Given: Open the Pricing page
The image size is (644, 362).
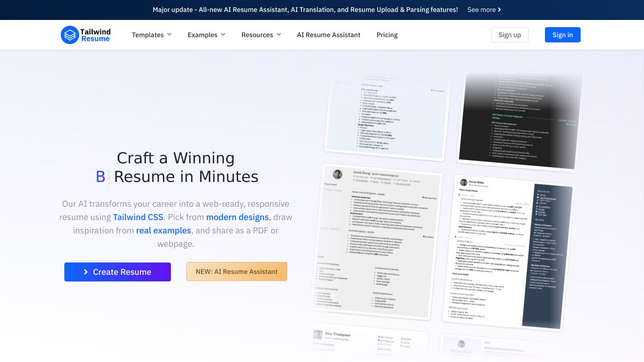Looking at the screenshot, I should click(387, 35).
